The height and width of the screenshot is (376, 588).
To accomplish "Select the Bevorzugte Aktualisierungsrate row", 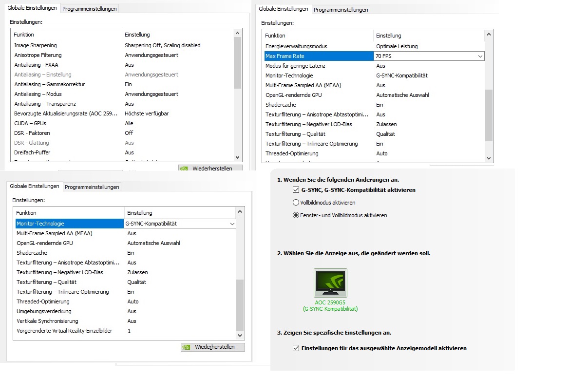I will point(122,113).
